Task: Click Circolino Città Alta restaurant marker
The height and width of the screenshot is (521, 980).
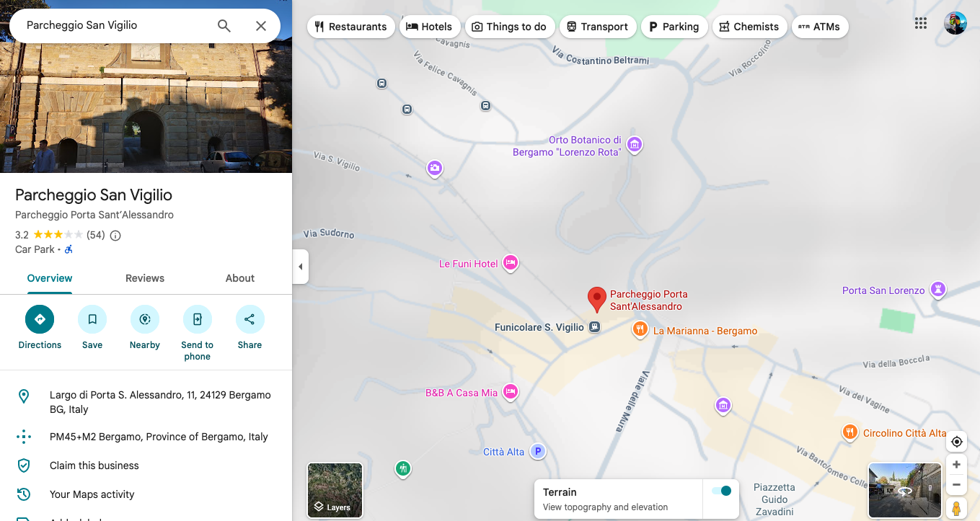Action: 850,432
